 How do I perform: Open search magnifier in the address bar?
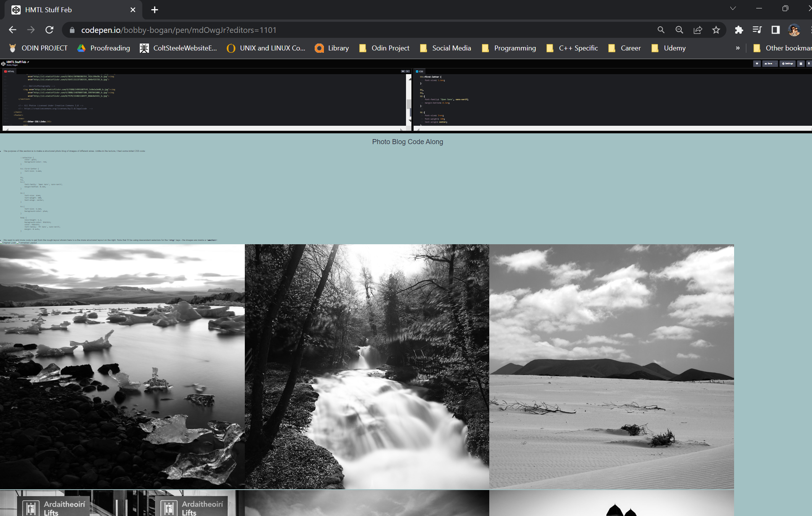click(x=661, y=30)
